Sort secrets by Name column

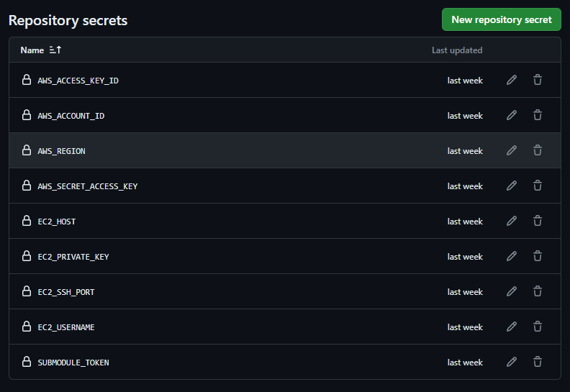tap(32, 50)
